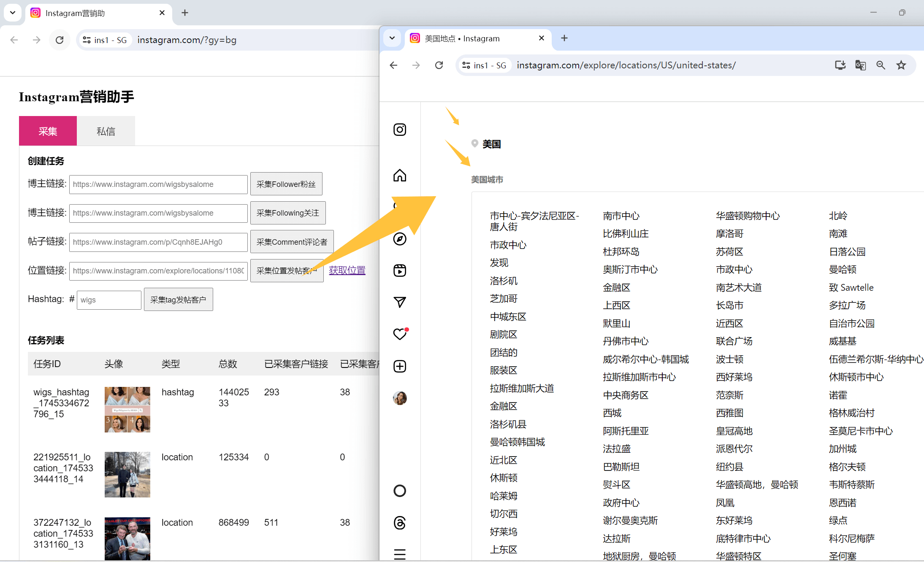Click Instagram logo icon in sidebar
The height and width of the screenshot is (562, 924).
click(400, 130)
